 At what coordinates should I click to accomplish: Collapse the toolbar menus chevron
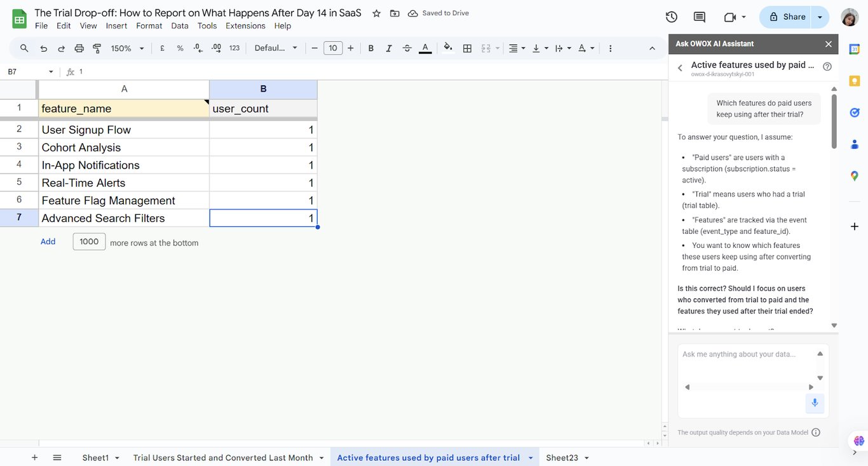[652, 48]
